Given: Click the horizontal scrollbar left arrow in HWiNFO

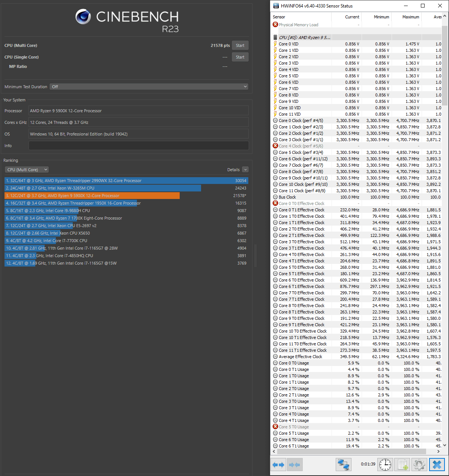Looking at the screenshot, I should click(274, 452).
